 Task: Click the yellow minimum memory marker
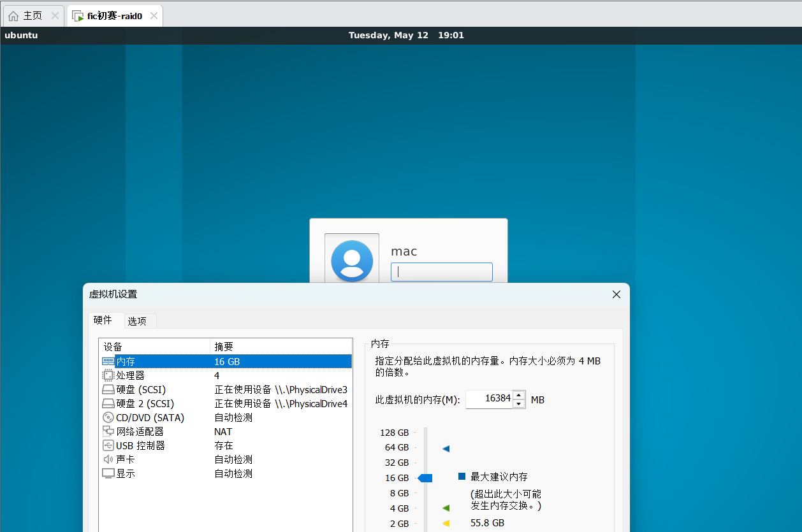point(446,523)
